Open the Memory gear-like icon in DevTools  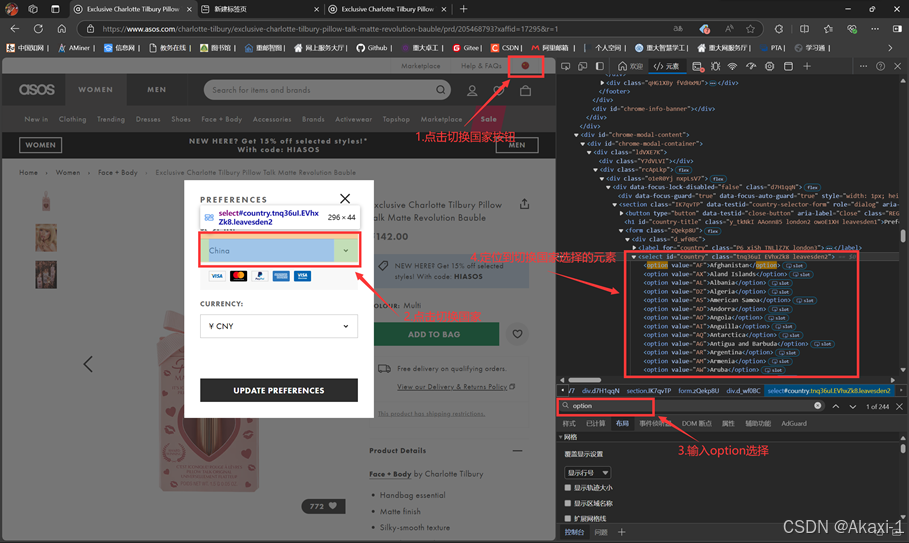coord(769,66)
